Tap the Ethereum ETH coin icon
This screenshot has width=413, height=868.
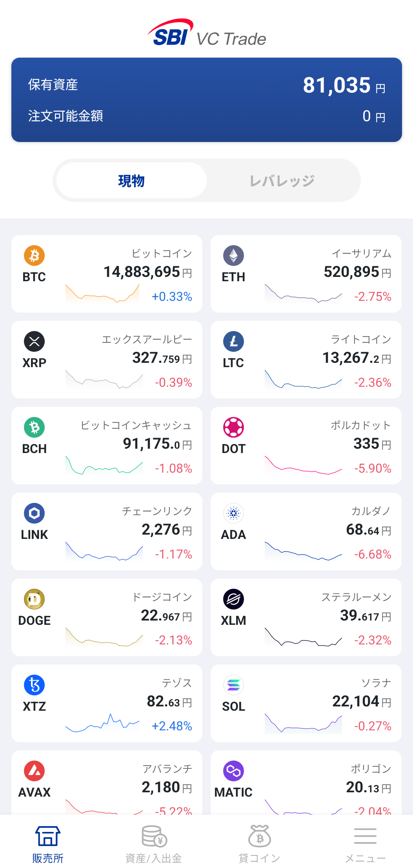tap(233, 256)
